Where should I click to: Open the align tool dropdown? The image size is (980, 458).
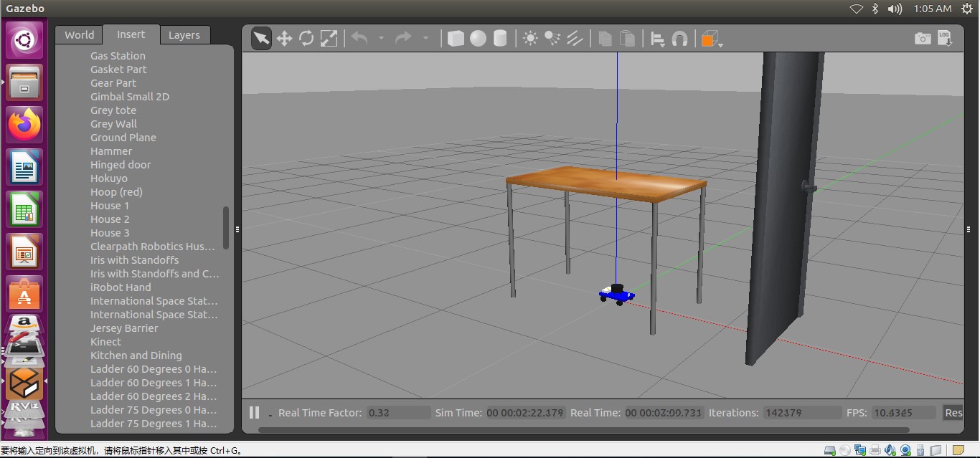tap(657, 39)
